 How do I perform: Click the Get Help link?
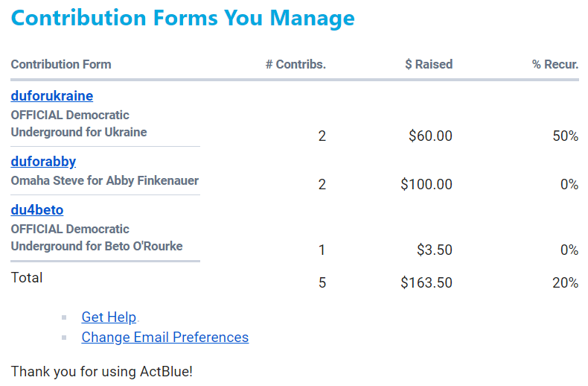click(x=109, y=317)
